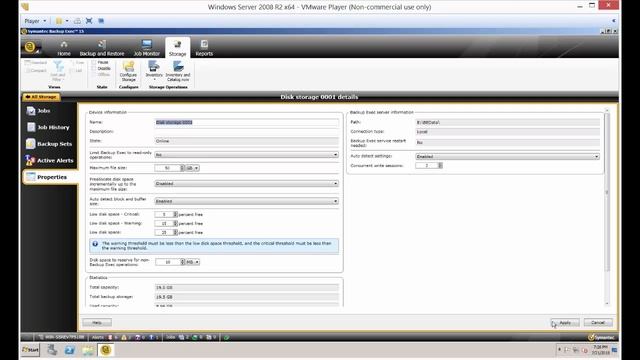Select the Tree view option
Image resolution: width=640 pixels, height=360 pixels.
(x=77, y=63)
